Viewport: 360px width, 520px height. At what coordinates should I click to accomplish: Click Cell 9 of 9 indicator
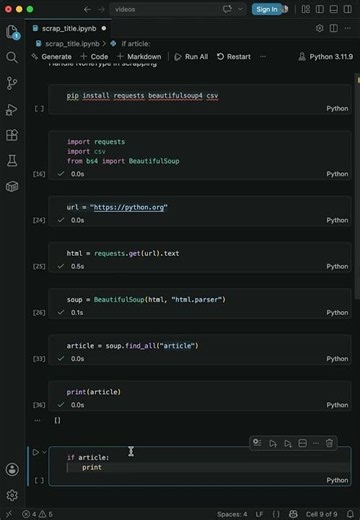321,514
